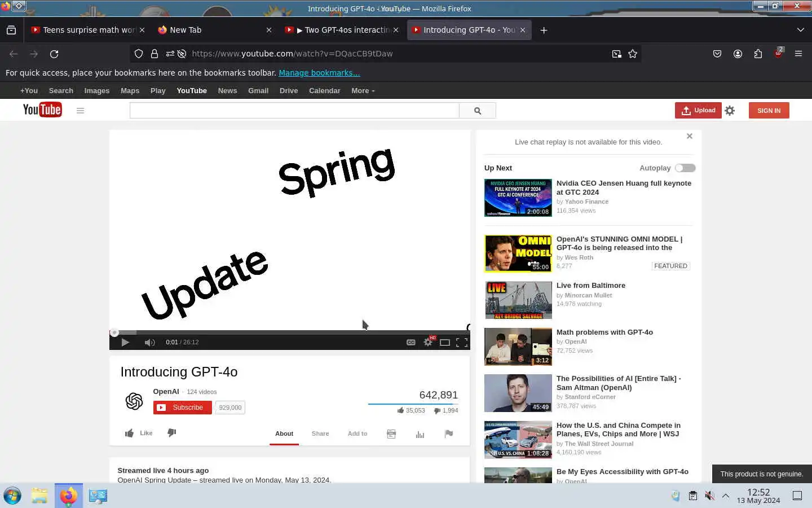The image size is (812, 508).
Task: Click the Firefox View icon
Action: pyautogui.click(x=11, y=30)
